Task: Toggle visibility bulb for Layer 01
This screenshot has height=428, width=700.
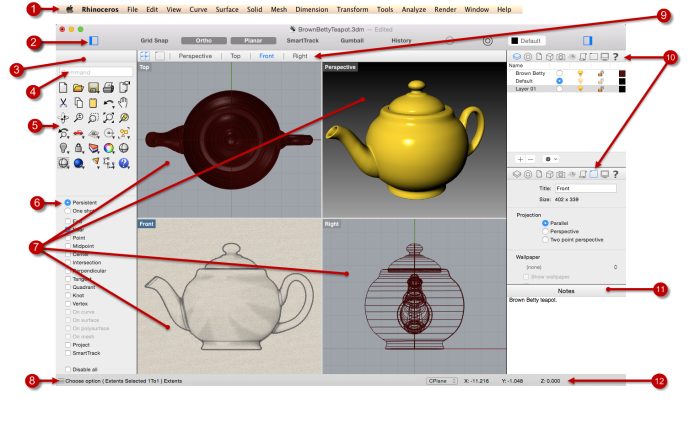Action: click(580, 89)
